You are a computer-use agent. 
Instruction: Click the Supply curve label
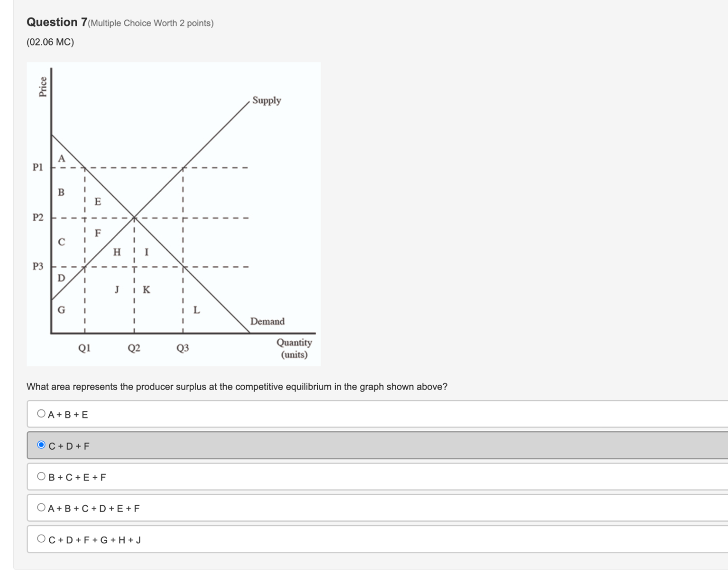[x=267, y=100]
